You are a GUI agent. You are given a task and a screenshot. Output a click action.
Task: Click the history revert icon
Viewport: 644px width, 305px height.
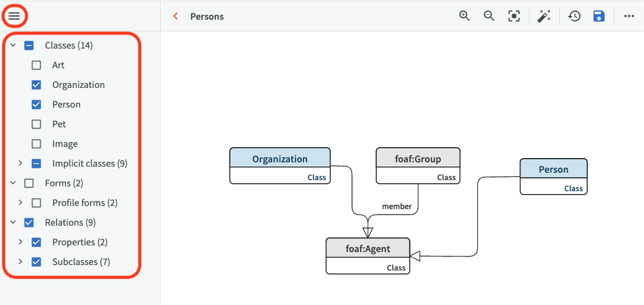click(574, 16)
